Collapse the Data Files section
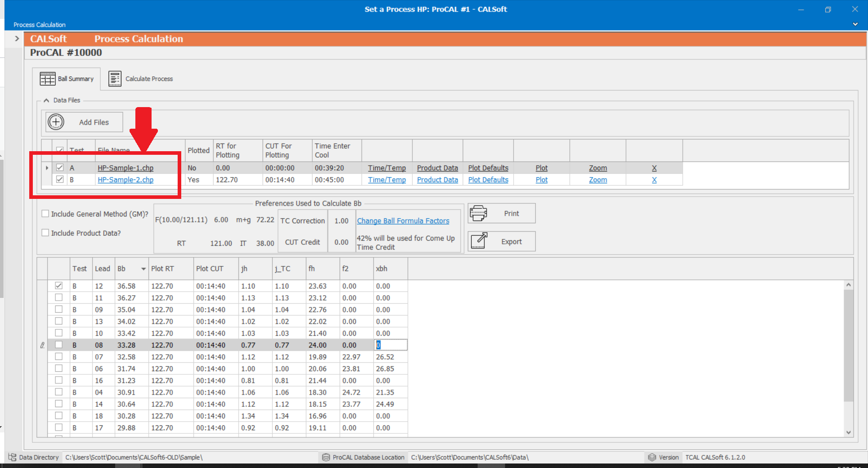 tap(46, 100)
